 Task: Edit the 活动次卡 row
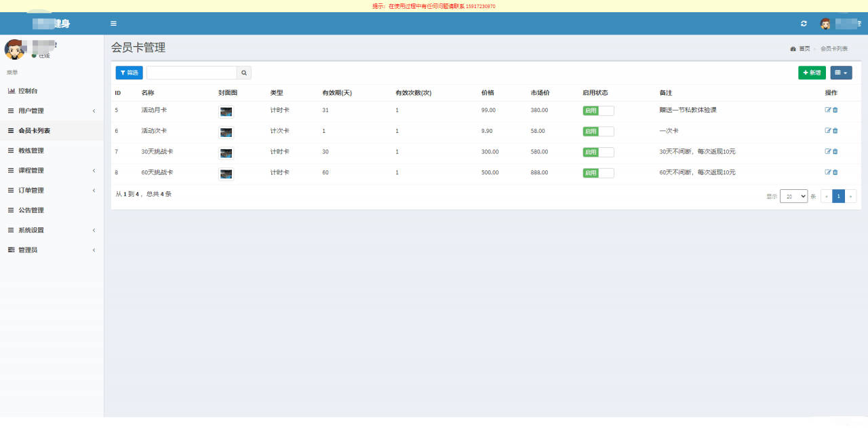click(827, 131)
